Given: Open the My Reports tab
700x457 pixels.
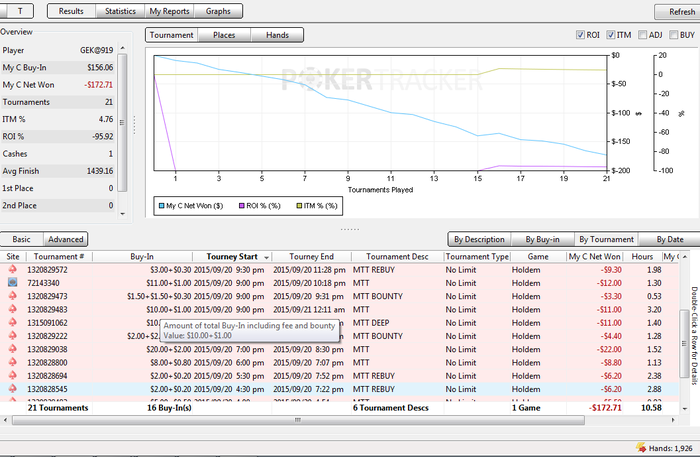Looking at the screenshot, I should coord(169,11).
